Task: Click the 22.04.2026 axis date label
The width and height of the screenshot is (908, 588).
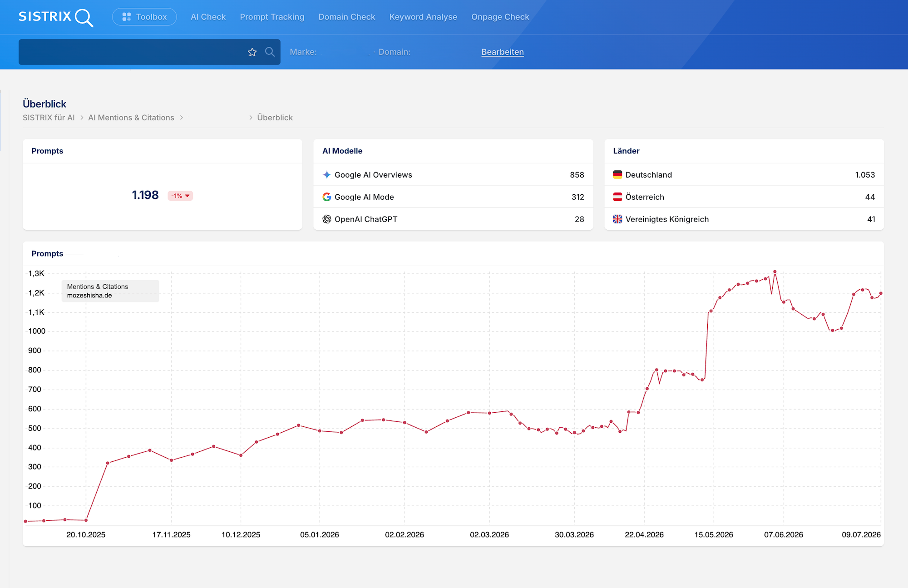Action: [644, 535]
